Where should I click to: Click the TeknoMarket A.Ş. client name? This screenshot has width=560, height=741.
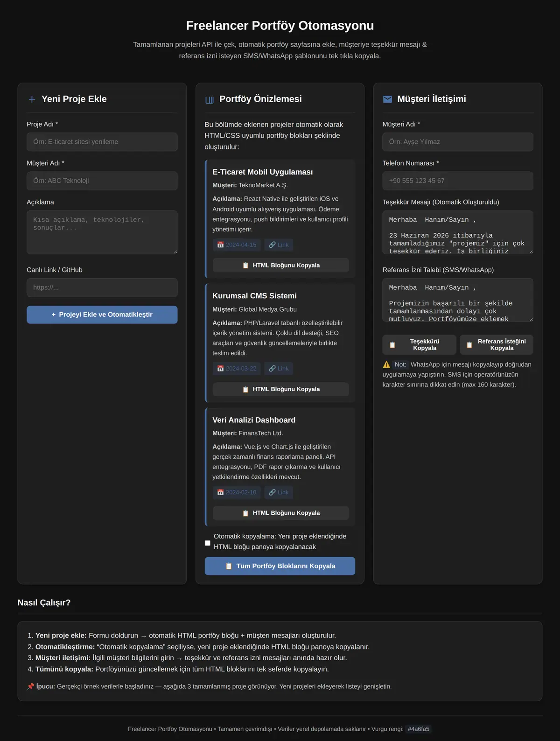pyautogui.click(x=263, y=185)
